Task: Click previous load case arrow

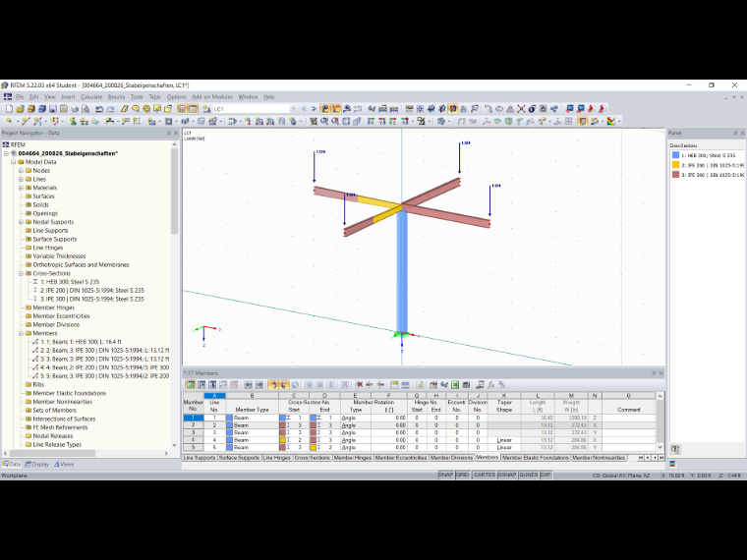Action: coord(304,109)
